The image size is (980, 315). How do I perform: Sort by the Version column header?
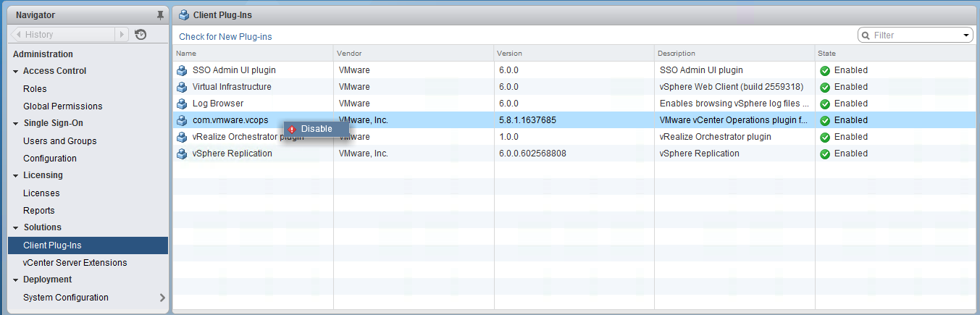click(x=574, y=53)
